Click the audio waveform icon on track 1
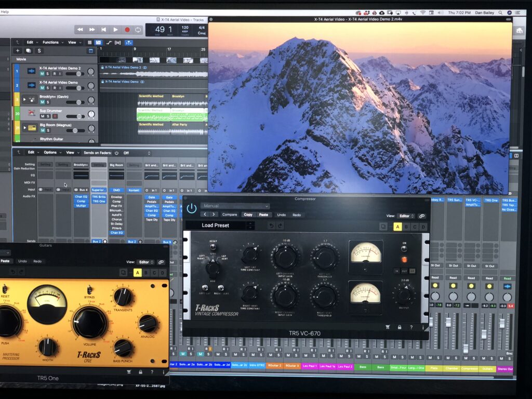The width and height of the screenshot is (532, 399). 32,71
